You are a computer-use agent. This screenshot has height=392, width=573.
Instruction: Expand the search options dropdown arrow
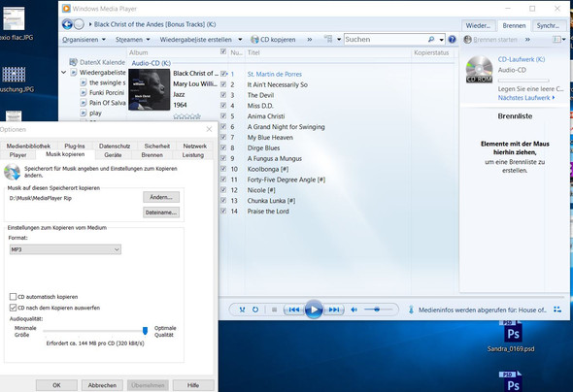point(442,40)
